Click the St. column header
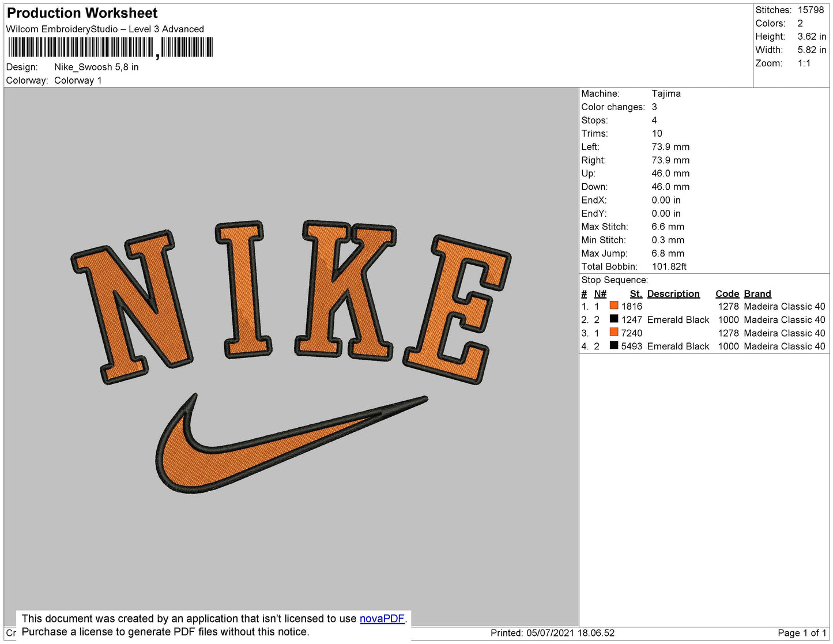The height and width of the screenshot is (644, 833). click(636, 294)
